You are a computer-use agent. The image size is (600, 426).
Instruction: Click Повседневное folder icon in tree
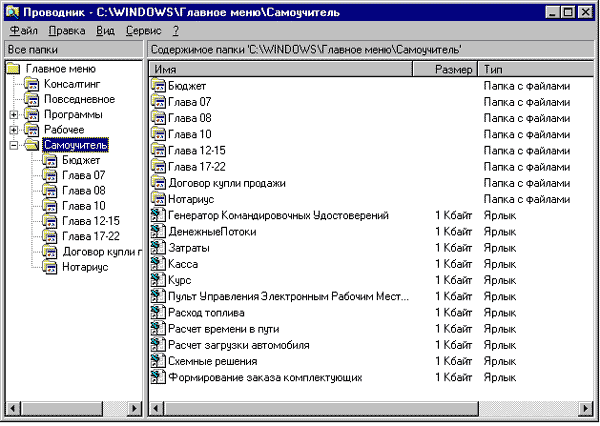[x=32, y=99]
